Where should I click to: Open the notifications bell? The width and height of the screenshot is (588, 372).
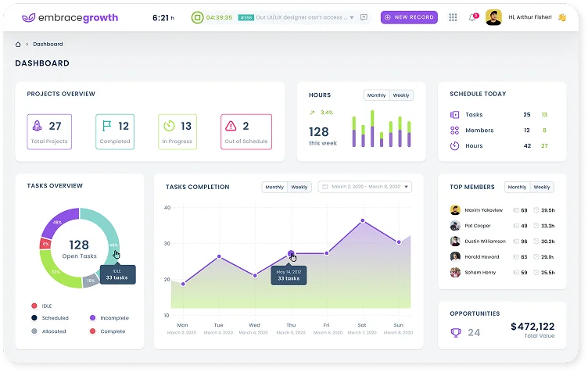[472, 17]
